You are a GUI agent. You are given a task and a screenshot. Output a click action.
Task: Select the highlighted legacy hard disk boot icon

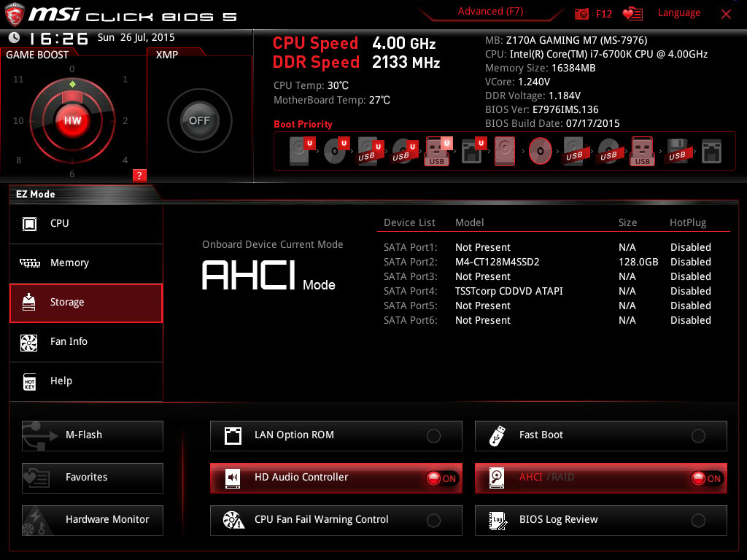(505, 152)
